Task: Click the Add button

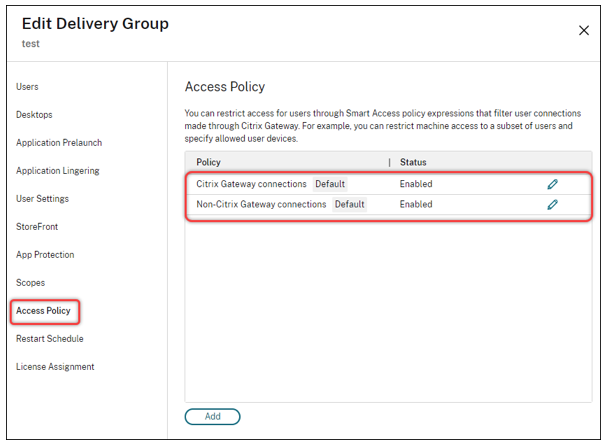Action: pos(212,416)
